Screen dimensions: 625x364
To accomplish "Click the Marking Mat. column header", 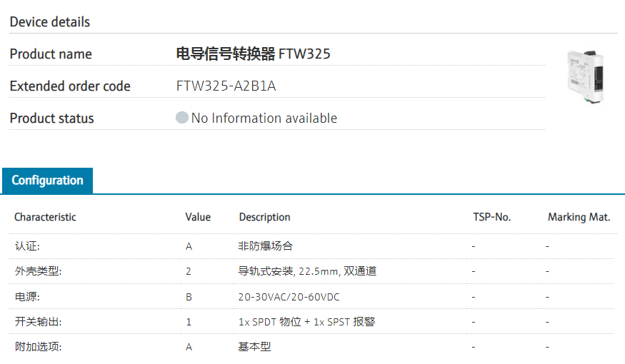I will [579, 217].
